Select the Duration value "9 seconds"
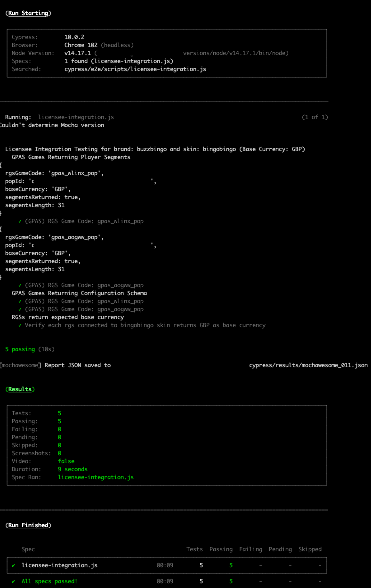Screen dimensions: 371x588 [73, 469]
